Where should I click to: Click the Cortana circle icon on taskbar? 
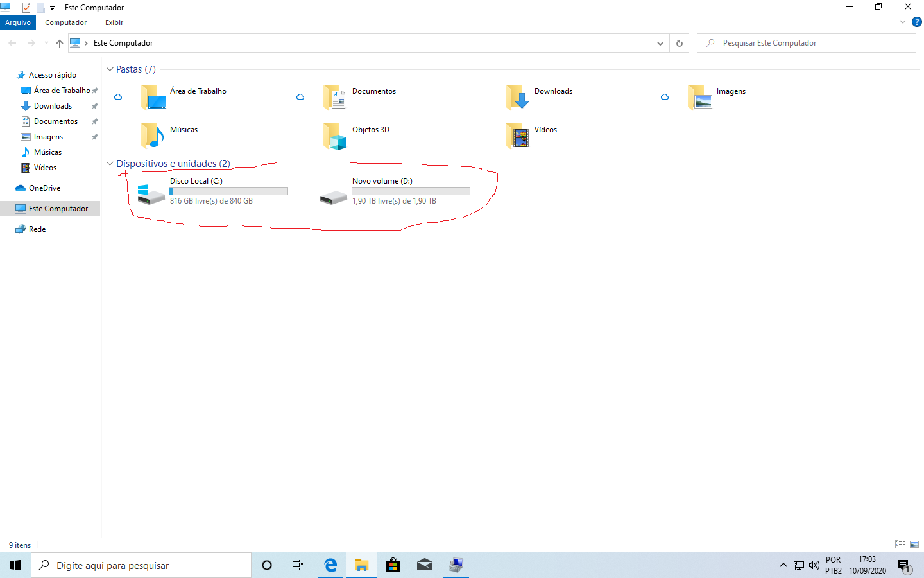(x=267, y=565)
